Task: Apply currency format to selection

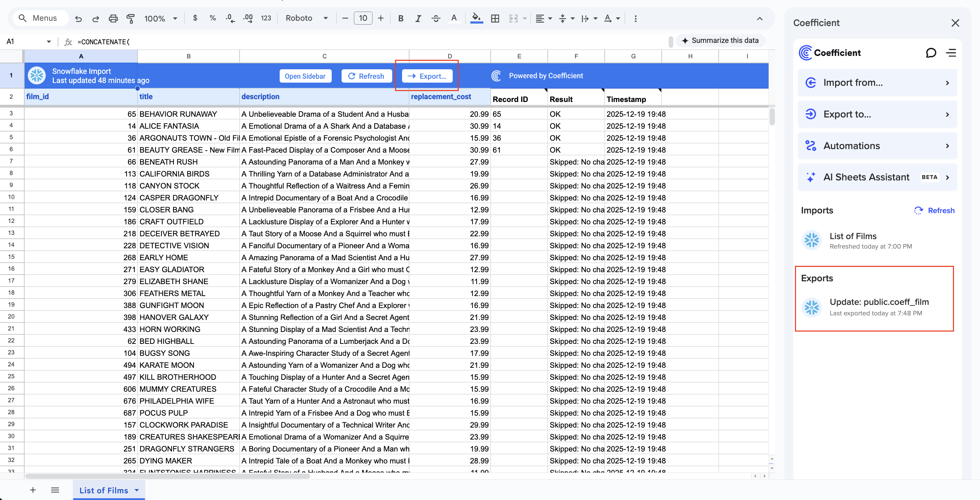Action: (195, 18)
